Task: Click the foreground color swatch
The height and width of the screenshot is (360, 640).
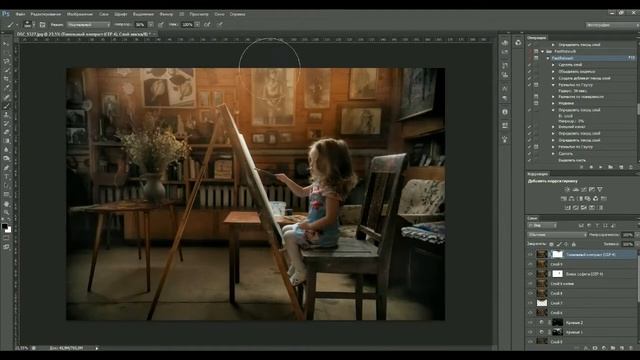Action: [x=4, y=226]
